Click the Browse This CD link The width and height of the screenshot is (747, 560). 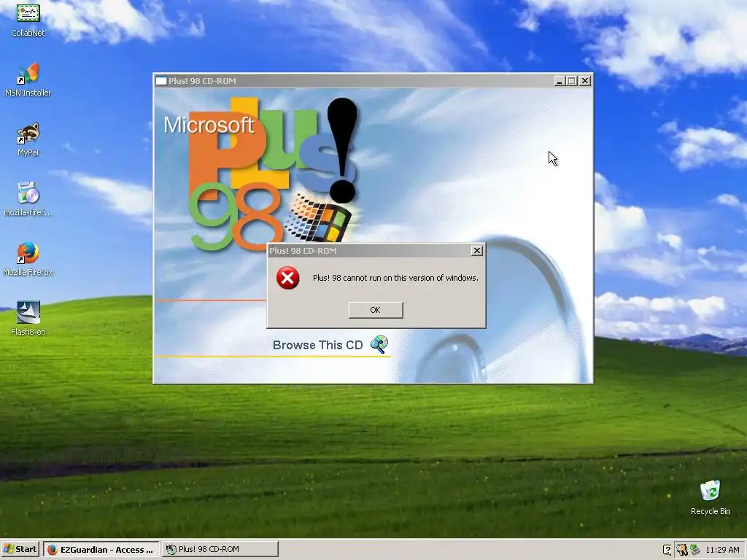(318, 345)
